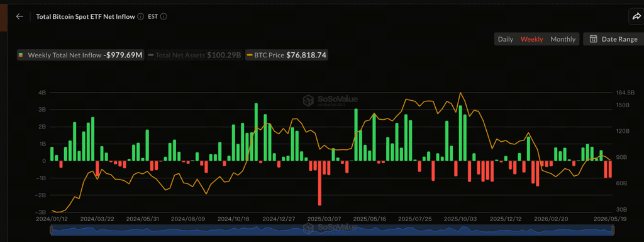Click the 4B left axis label
This screenshot has height=242, width=644.
[42, 93]
